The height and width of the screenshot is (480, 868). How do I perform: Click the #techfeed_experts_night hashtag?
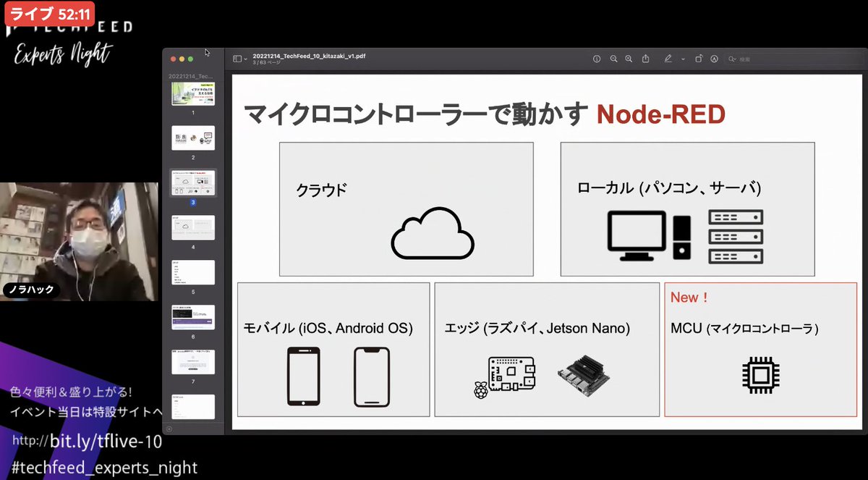(105, 467)
